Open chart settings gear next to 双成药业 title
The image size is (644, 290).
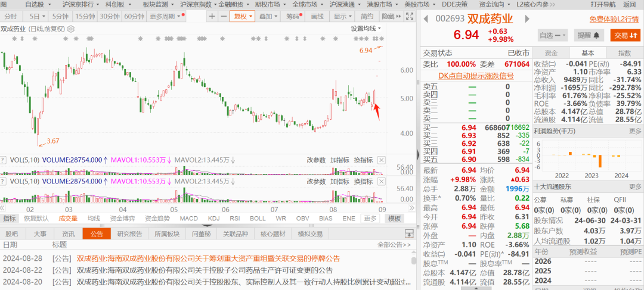70,29
